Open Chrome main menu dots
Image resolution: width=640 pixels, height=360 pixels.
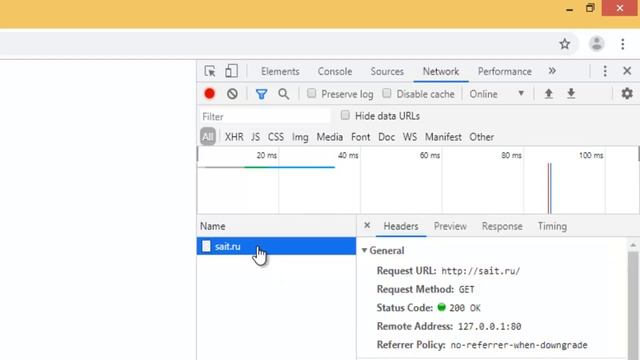click(622, 44)
